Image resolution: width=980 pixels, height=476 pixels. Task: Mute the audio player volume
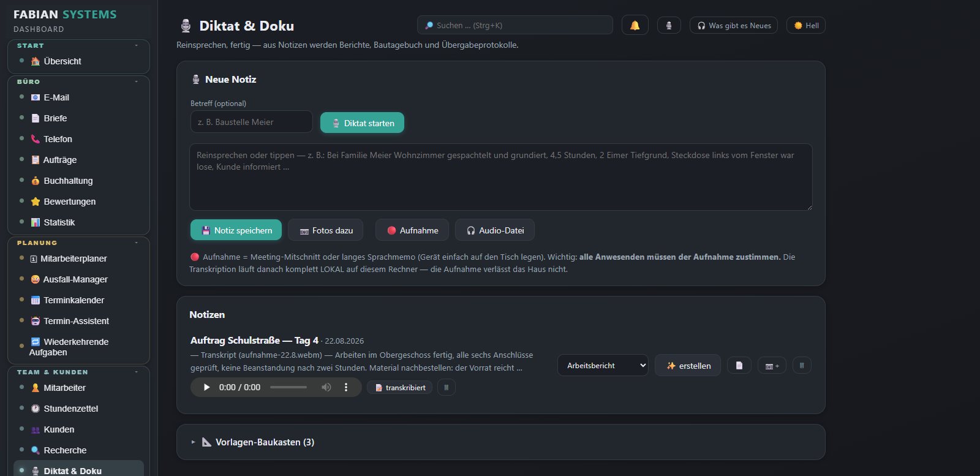point(326,387)
